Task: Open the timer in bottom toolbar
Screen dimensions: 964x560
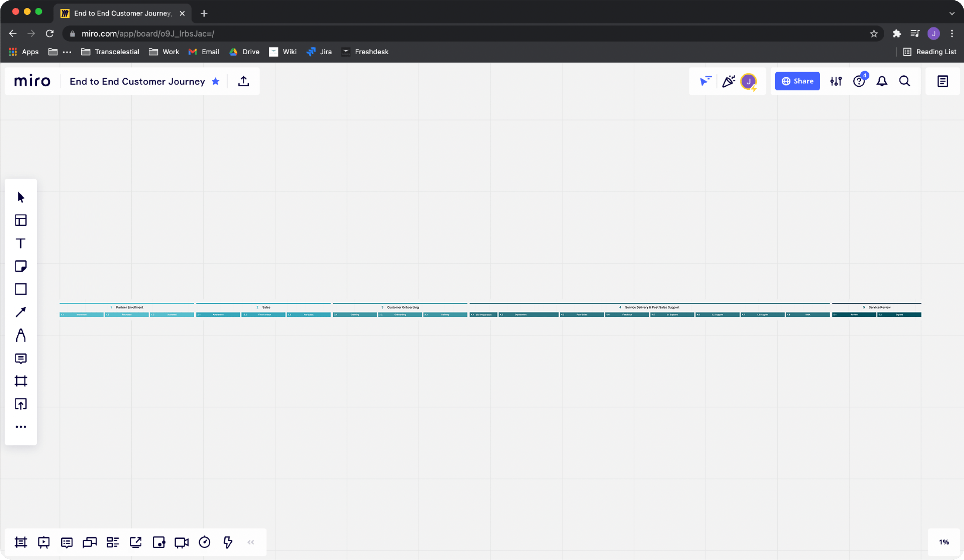Action: coord(204,543)
